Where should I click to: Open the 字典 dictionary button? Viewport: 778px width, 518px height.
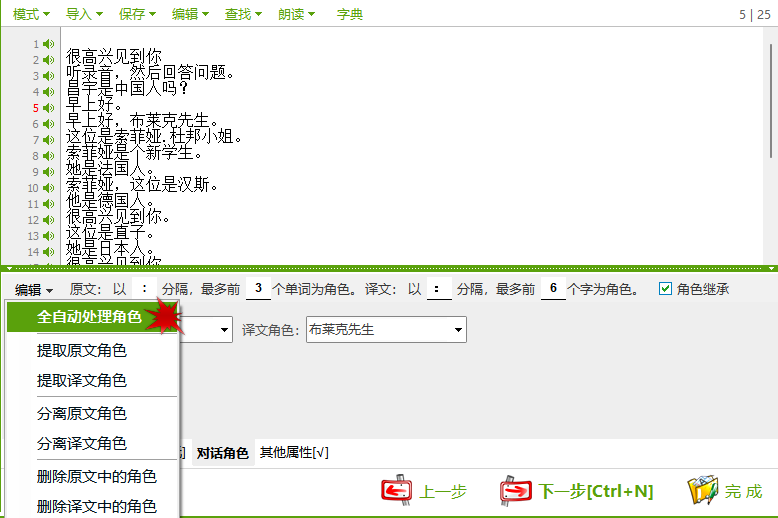(350, 14)
